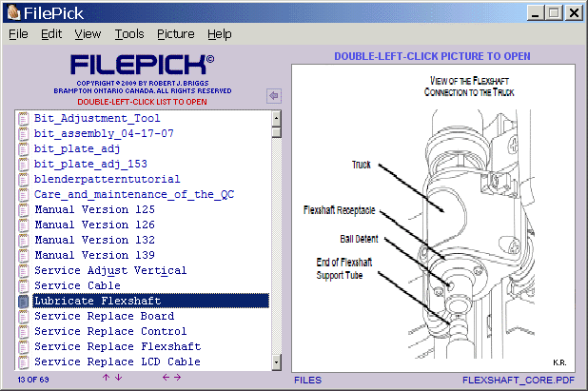Select Service Cable entry
This screenshot has width=588, height=391.
pyautogui.click(x=77, y=285)
